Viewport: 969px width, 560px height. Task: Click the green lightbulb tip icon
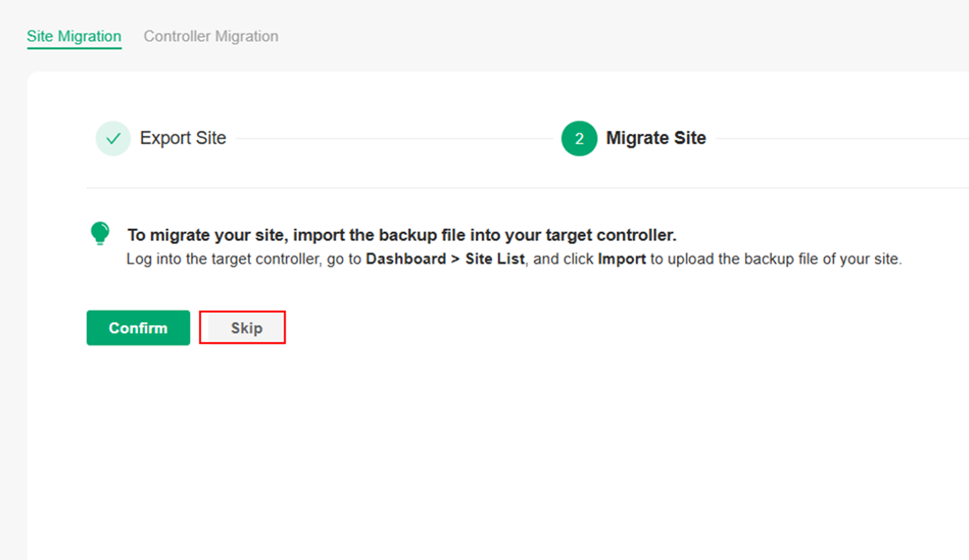(100, 233)
